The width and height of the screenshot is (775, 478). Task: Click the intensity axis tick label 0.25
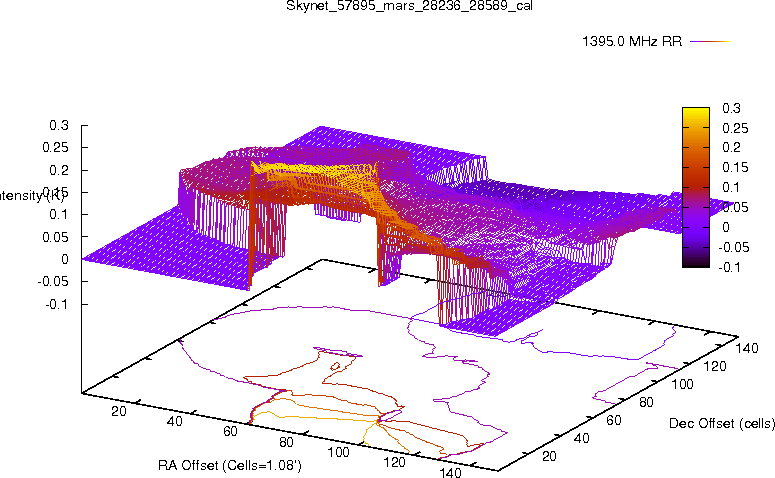(55, 147)
